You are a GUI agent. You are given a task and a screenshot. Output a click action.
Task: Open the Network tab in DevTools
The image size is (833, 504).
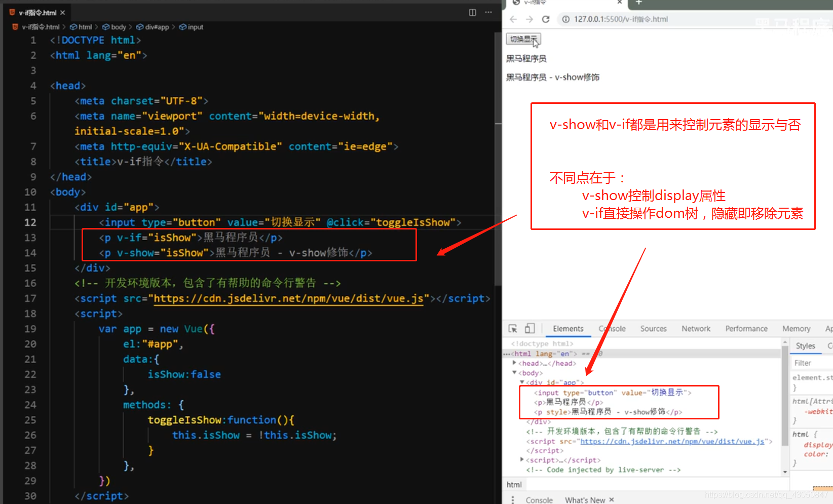696,329
